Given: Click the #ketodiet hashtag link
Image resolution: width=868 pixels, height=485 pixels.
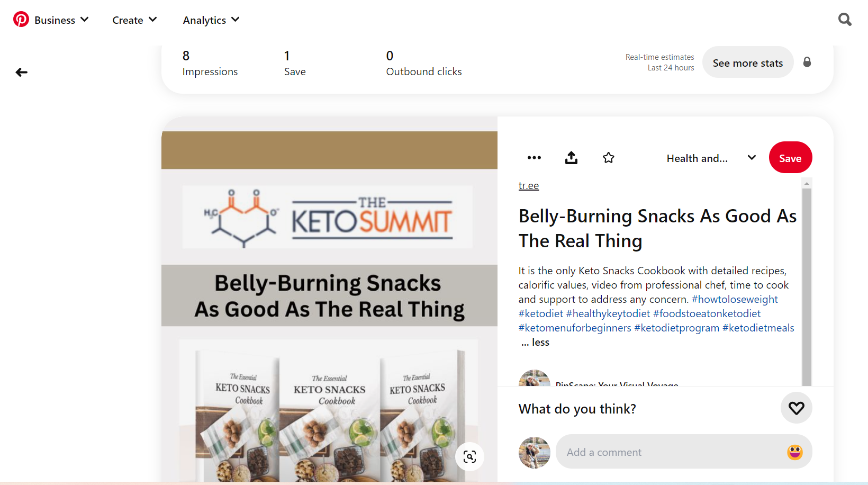Looking at the screenshot, I should (540, 314).
